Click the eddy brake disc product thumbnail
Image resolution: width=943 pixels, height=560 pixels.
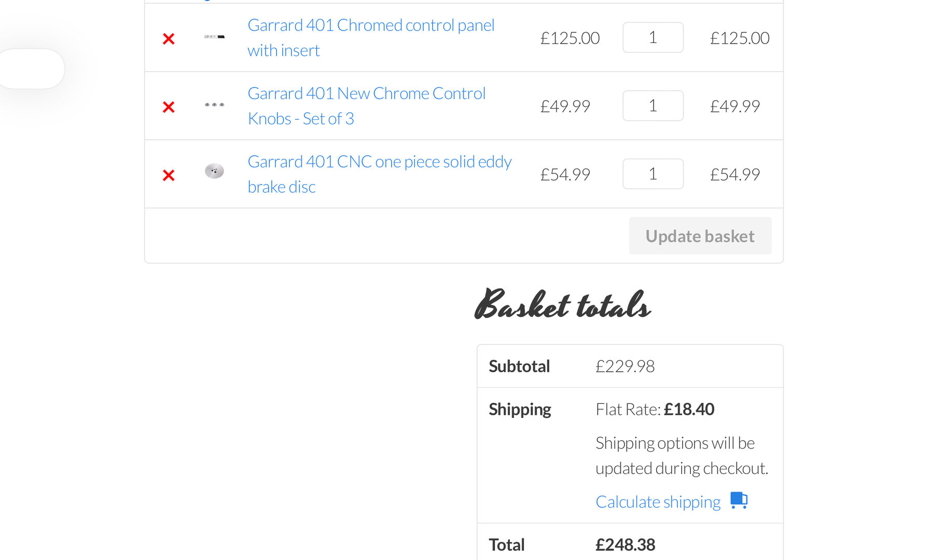[214, 171]
